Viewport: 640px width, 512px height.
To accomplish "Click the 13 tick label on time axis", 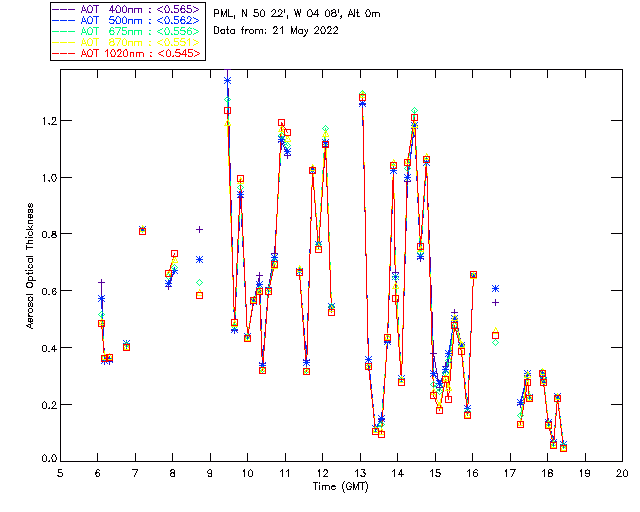I will (x=360, y=472).
